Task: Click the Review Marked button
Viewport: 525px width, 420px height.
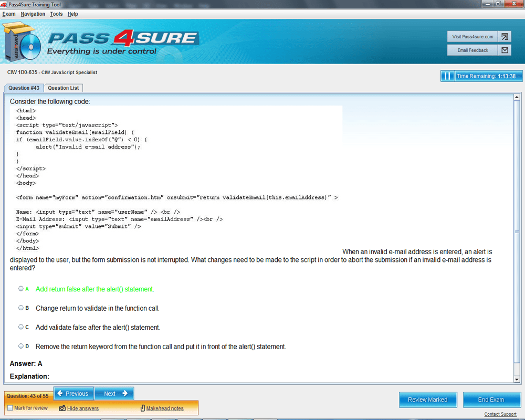Action: [428, 400]
